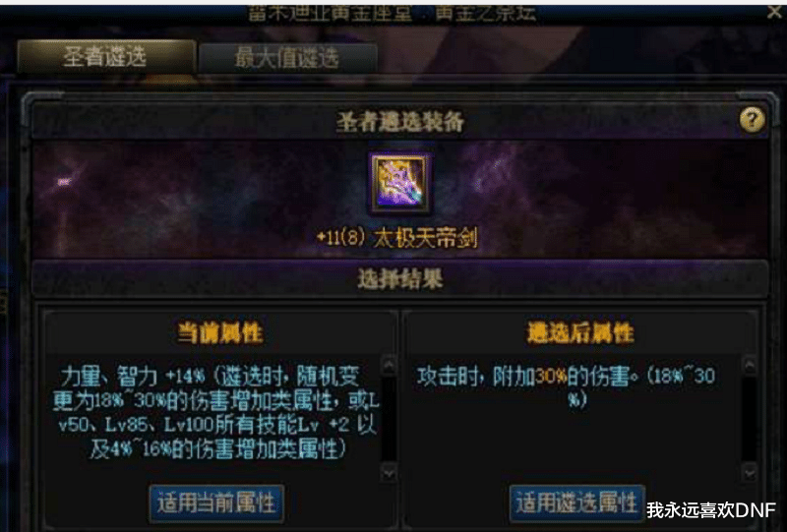Click the 遴选后属性 scrollbar track
787x532 pixels.
point(749,419)
